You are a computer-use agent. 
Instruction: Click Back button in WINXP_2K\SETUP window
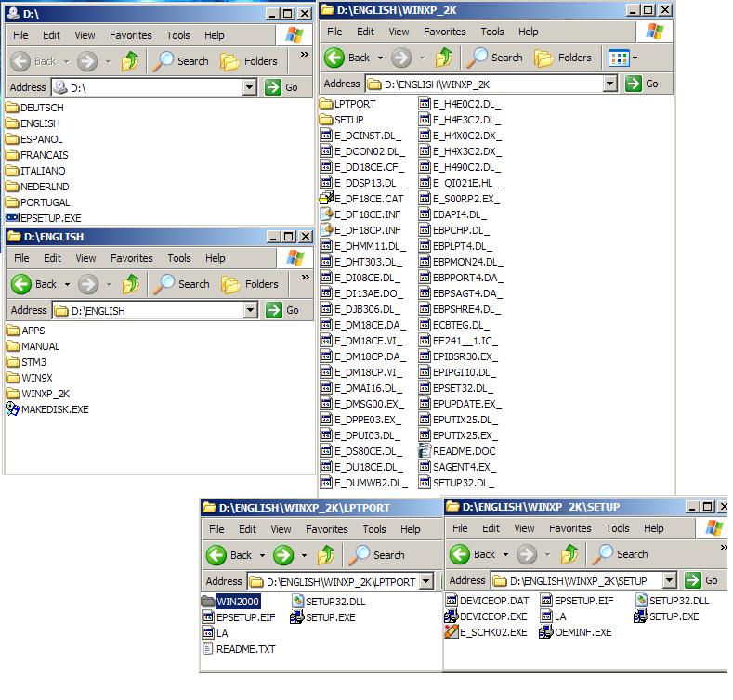tap(473, 554)
